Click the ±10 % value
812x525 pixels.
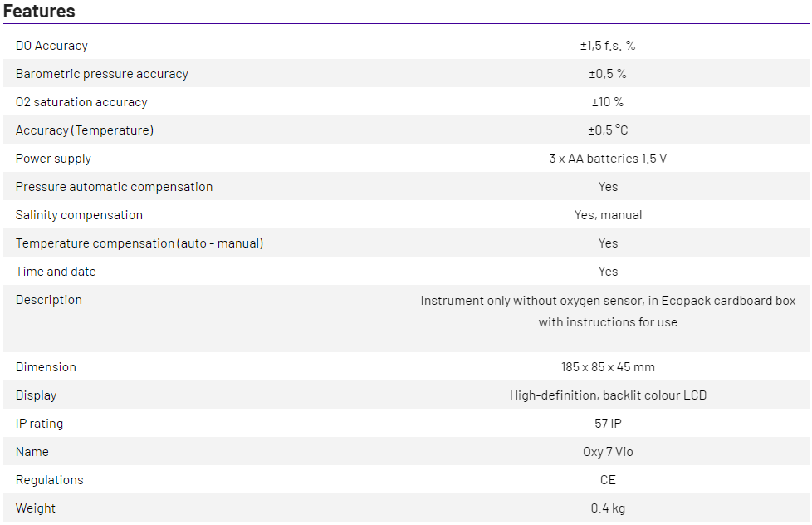click(608, 102)
